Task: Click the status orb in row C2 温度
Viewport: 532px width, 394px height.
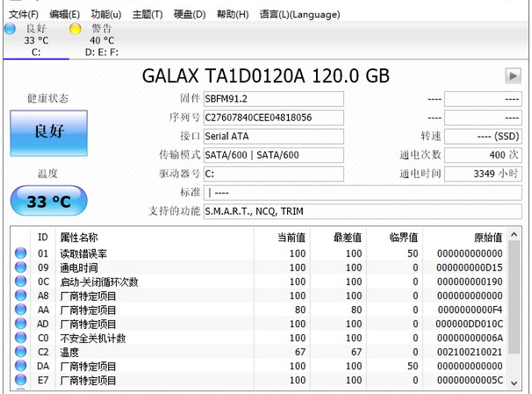Action: (21, 352)
